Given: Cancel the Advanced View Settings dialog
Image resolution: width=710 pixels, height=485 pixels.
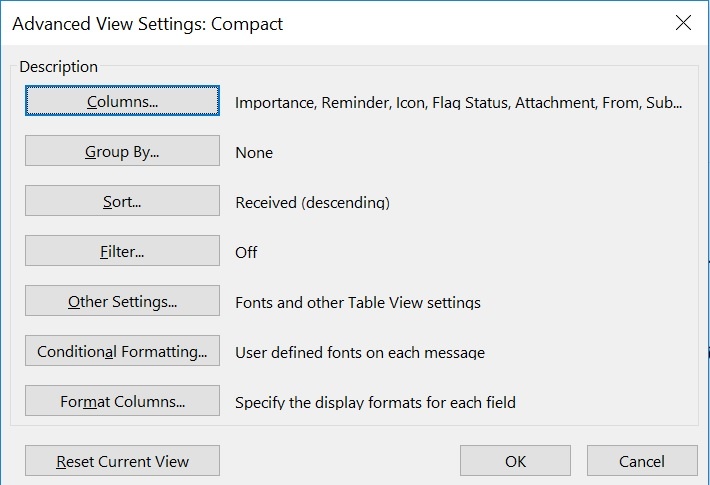Looking at the screenshot, I should pos(642,461).
